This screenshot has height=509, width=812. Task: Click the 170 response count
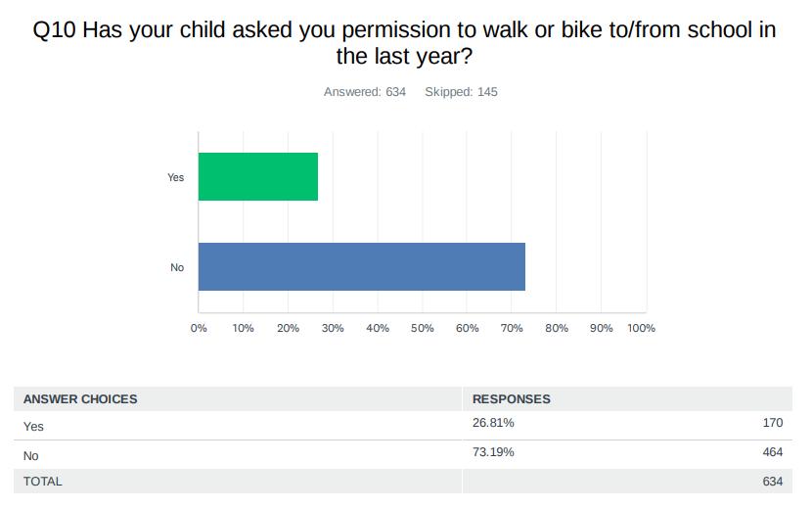[772, 423]
